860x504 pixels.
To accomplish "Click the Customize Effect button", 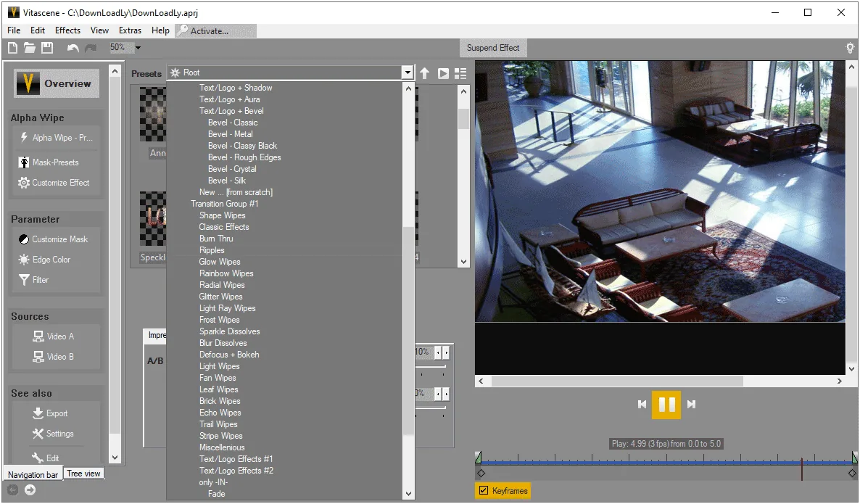I will click(54, 183).
